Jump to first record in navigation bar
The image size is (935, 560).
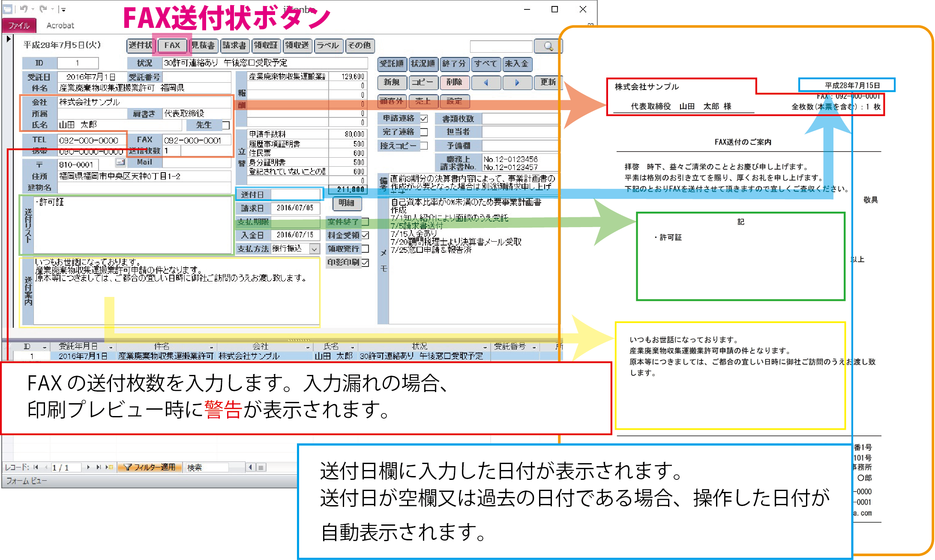[36, 467]
